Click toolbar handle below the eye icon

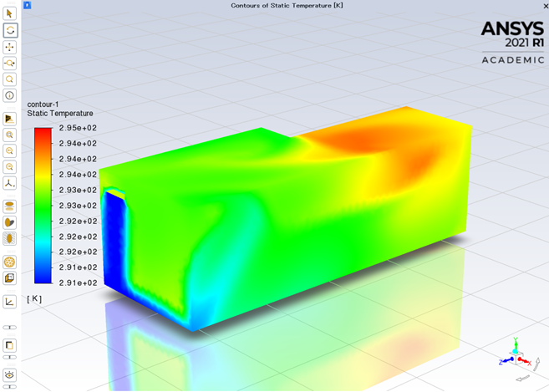click(x=9, y=387)
